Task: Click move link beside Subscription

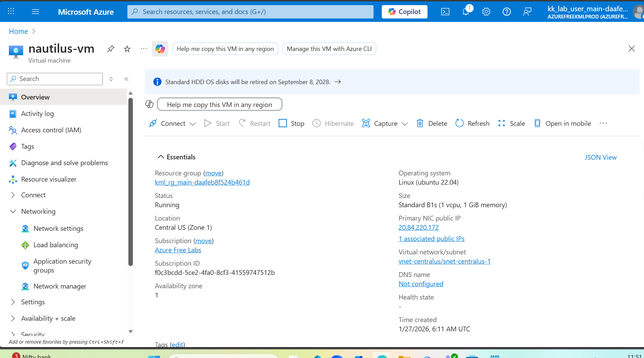Action: pyautogui.click(x=204, y=241)
